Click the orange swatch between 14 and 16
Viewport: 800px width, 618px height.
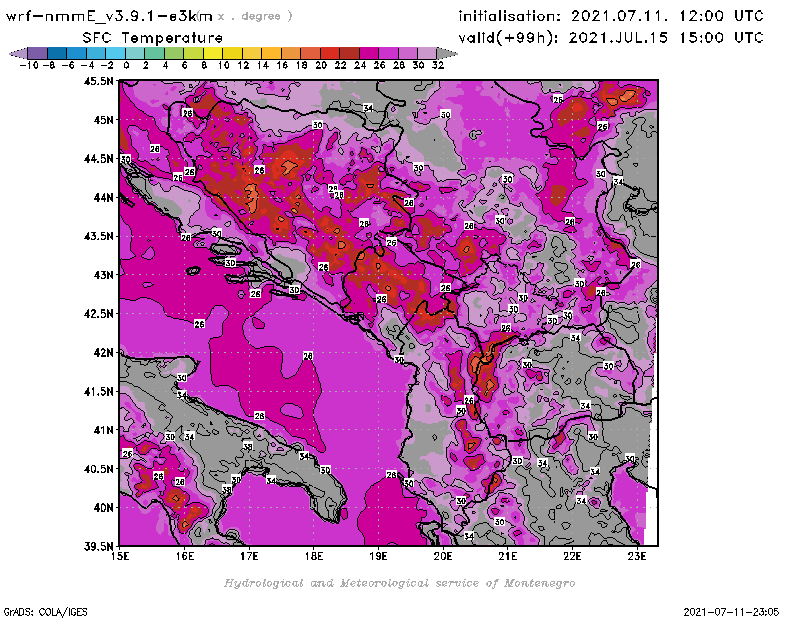[272, 53]
